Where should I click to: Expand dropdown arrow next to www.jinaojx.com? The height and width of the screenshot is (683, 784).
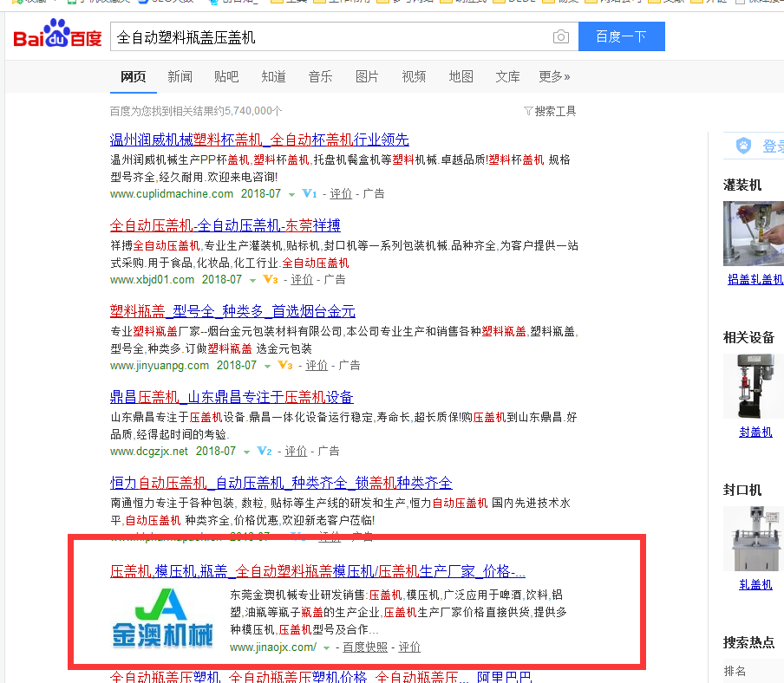click(x=327, y=648)
